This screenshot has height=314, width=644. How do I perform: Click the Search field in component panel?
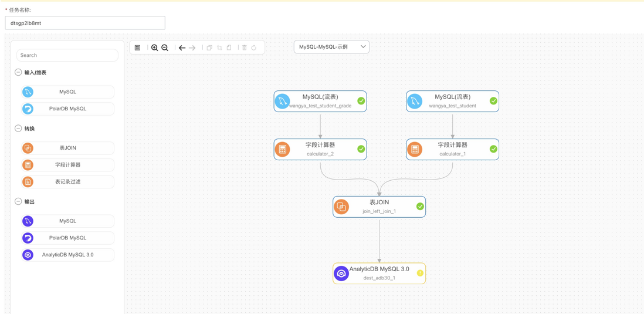pos(67,55)
